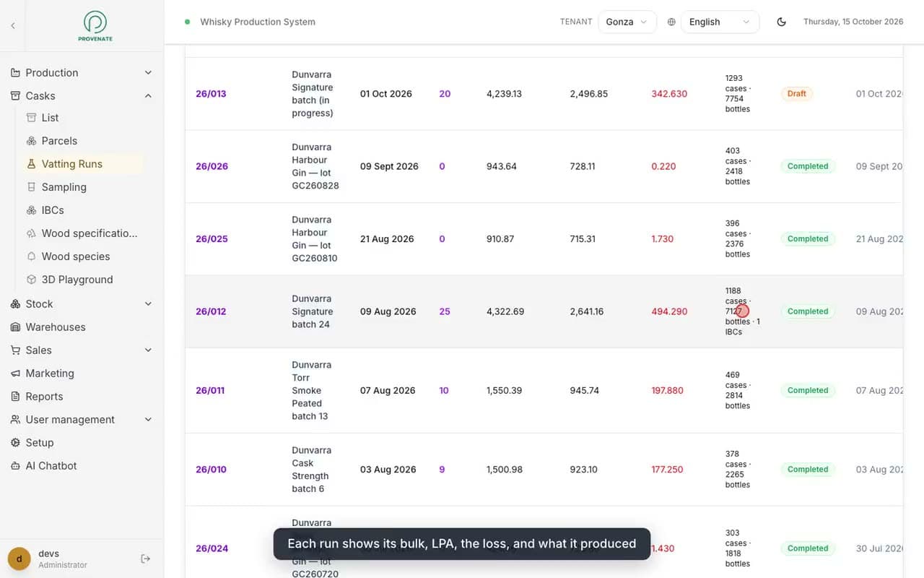The image size is (924, 578).
Task: Click the Provenate logo
Action: pos(95,26)
